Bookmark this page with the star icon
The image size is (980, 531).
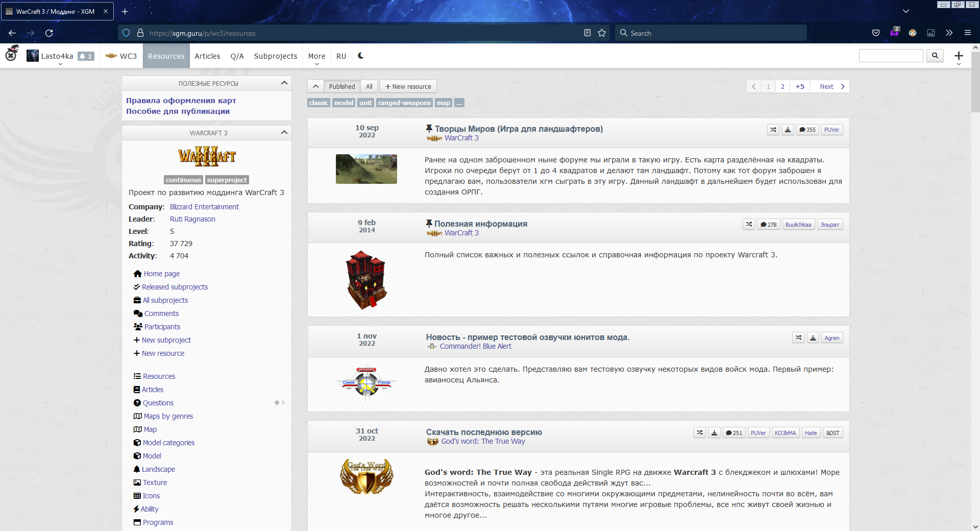click(x=602, y=33)
